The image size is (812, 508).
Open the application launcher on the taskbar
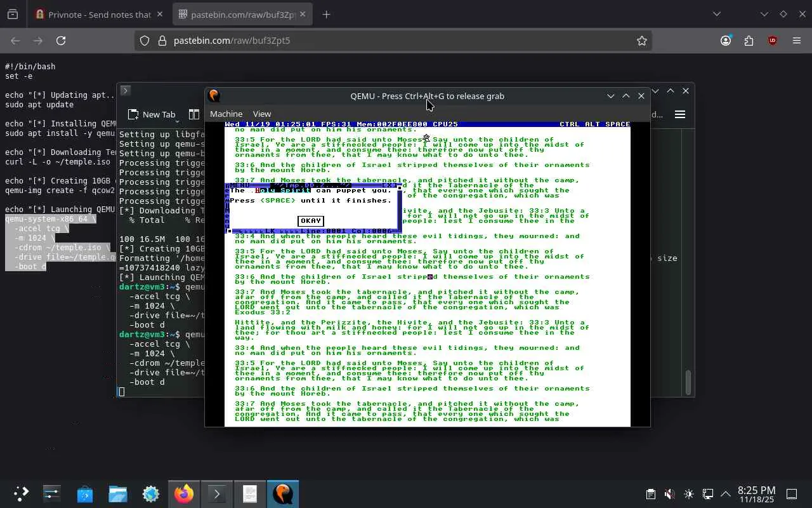[x=21, y=493]
